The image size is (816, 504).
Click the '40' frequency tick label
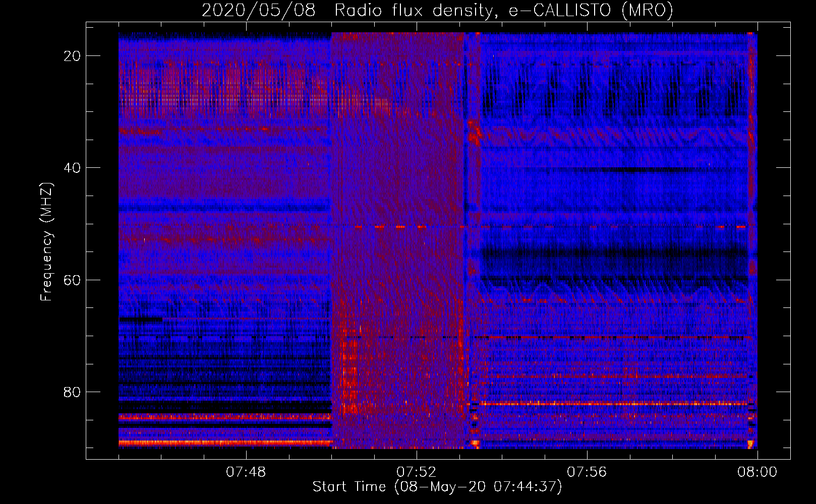tap(73, 168)
